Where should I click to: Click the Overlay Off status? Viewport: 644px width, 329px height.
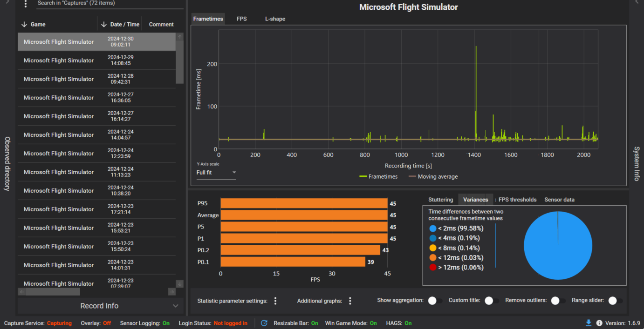[x=107, y=323]
